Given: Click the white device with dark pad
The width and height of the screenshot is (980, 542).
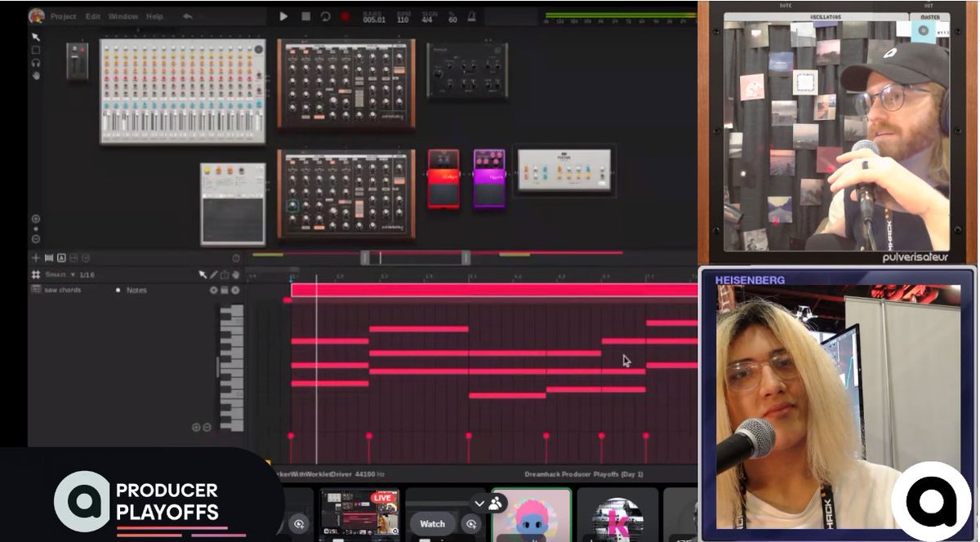Looking at the screenshot, I should click(x=233, y=204).
